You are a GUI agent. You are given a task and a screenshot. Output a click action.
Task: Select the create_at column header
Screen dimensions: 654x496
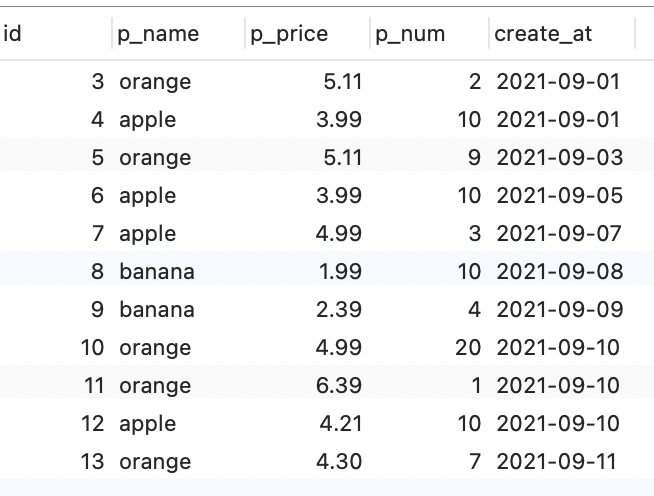coord(543,34)
